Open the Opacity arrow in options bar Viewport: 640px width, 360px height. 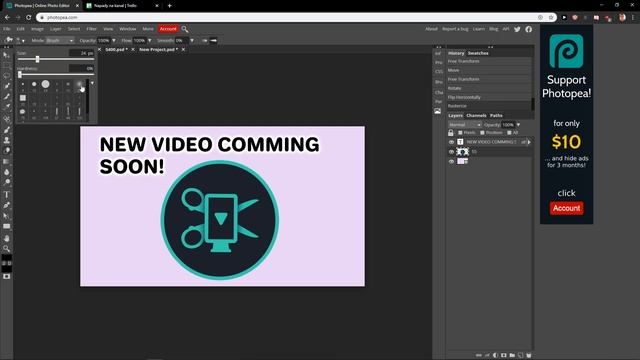[113, 40]
